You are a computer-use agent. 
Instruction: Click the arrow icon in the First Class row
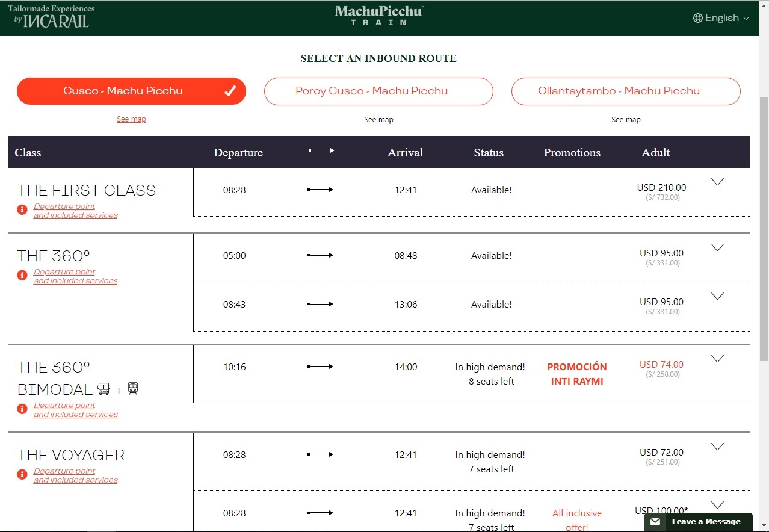pos(320,190)
